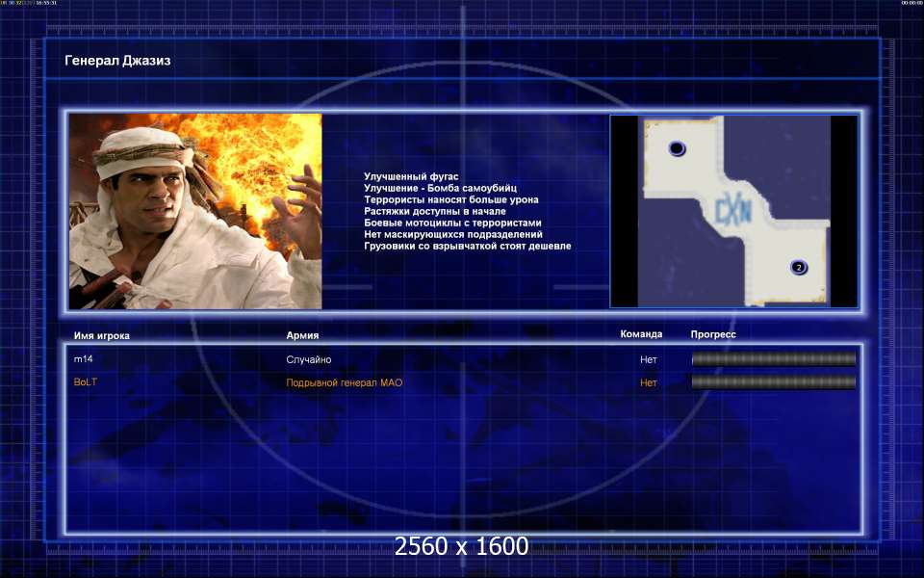Click the map preview thumbnail
Image resolution: width=924 pixels, height=578 pixels.
(733, 211)
